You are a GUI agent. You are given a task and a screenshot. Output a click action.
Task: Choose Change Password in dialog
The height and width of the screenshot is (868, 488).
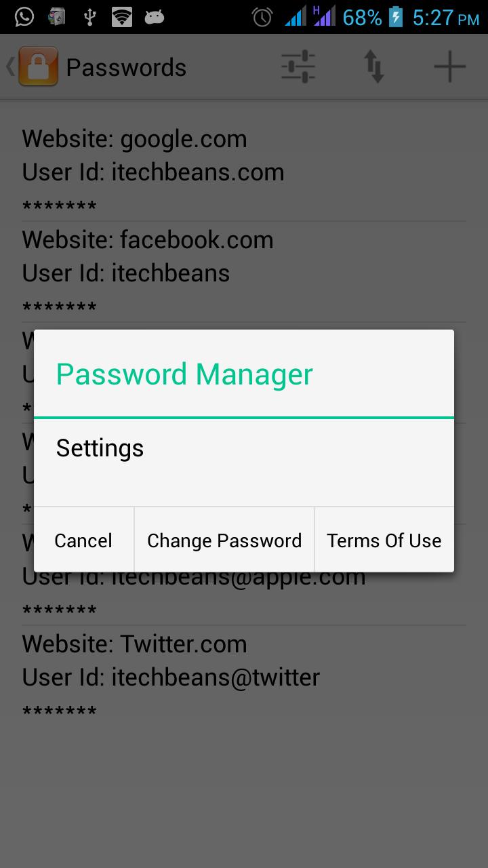224,540
